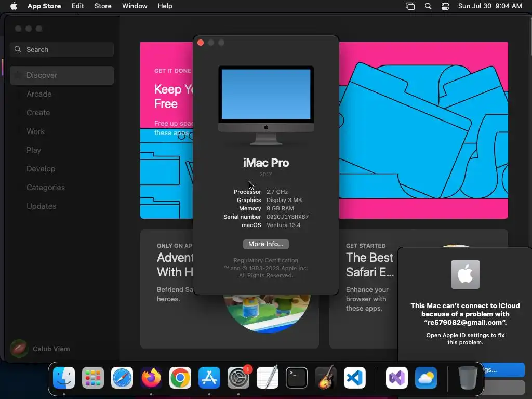
Task: Click the Display 3 MB graphics value
Action: tap(284, 200)
